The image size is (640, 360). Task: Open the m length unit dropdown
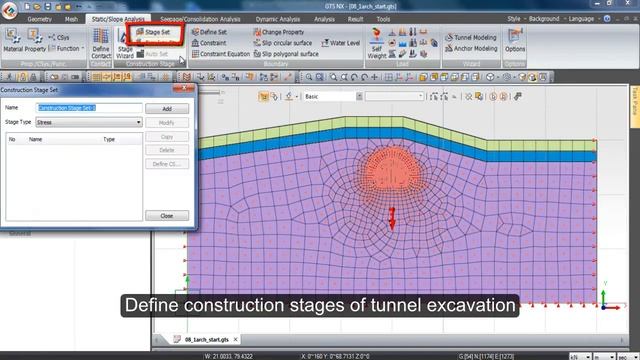(x=604, y=357)
